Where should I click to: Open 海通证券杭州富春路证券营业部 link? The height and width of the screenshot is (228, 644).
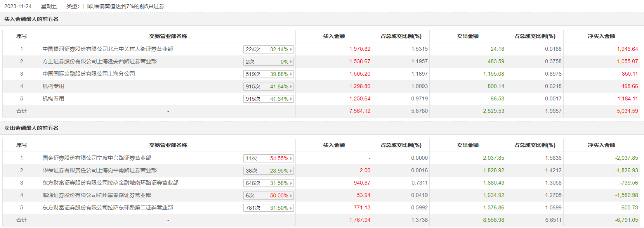(97, 195)
